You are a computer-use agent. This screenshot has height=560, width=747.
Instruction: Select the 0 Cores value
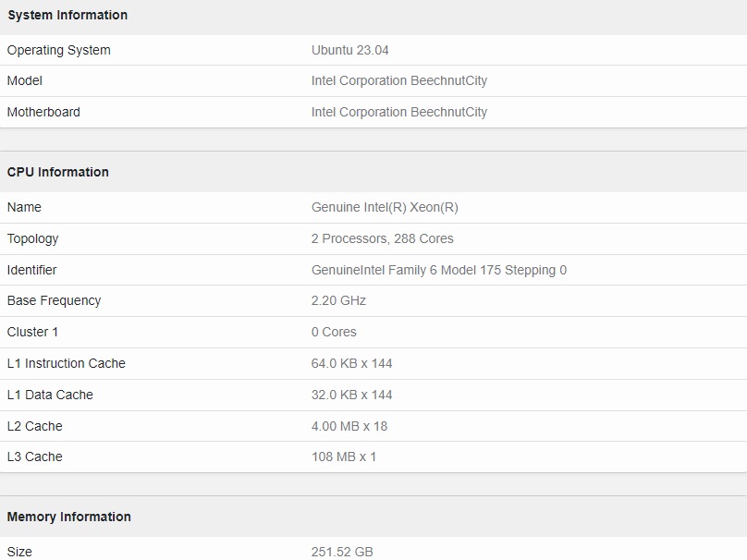click(x=334, y=332)
